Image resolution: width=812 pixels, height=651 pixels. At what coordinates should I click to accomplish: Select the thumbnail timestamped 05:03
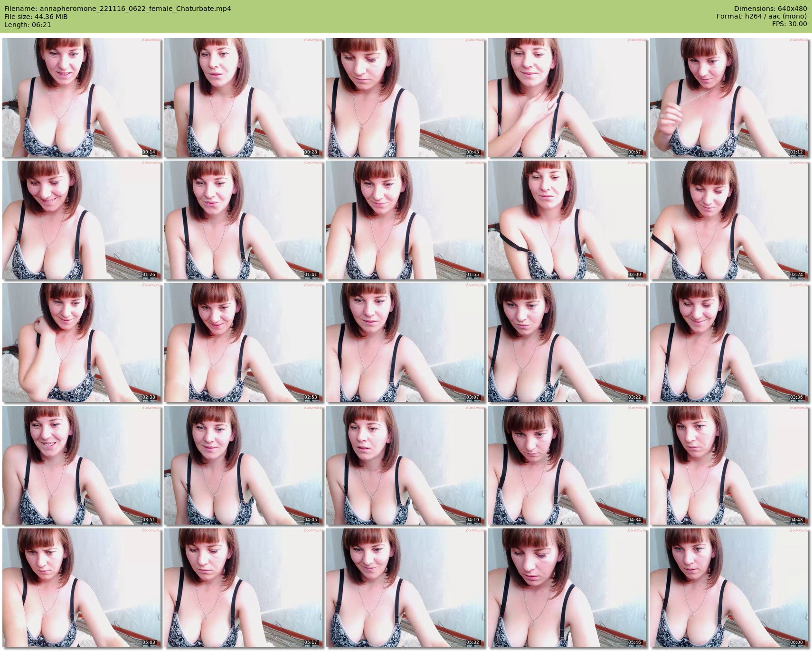pos(82,588)
